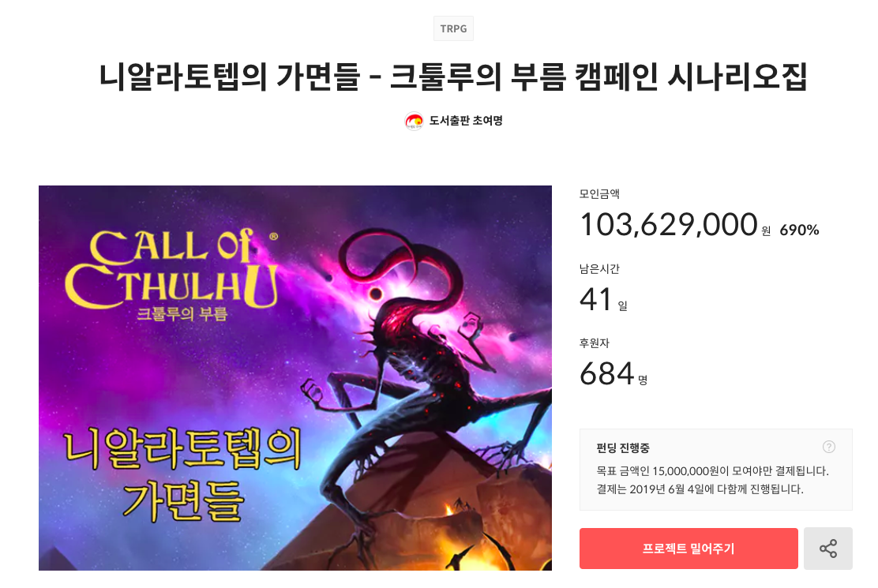
Task: Click the Call of Cthulhu project image
Action: (x=295, y=377)
